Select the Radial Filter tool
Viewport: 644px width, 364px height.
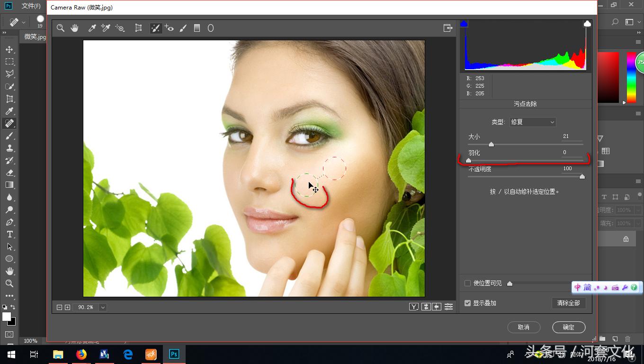pyautogui.click(x=210, y=28)
